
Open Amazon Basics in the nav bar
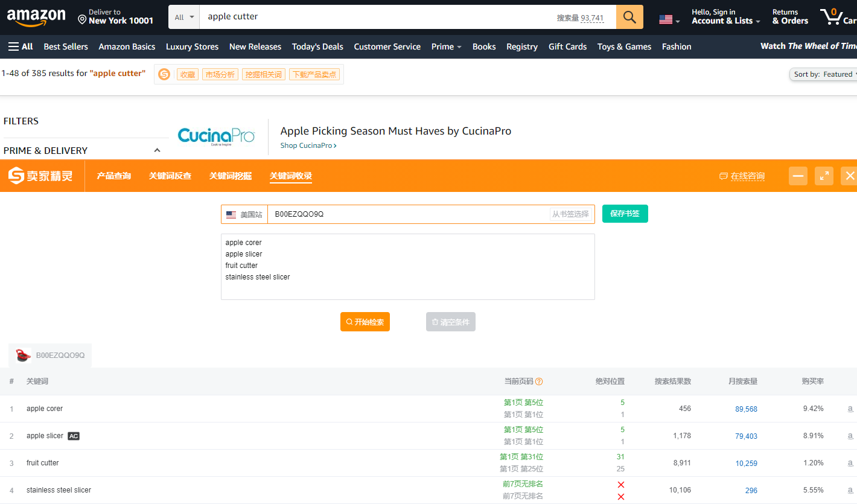click(127, 46)
